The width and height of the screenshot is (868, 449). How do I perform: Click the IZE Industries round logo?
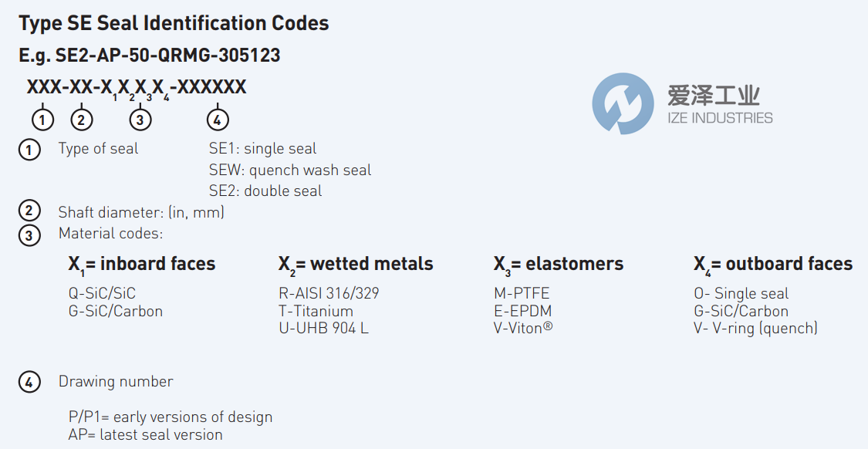point(623,103)
